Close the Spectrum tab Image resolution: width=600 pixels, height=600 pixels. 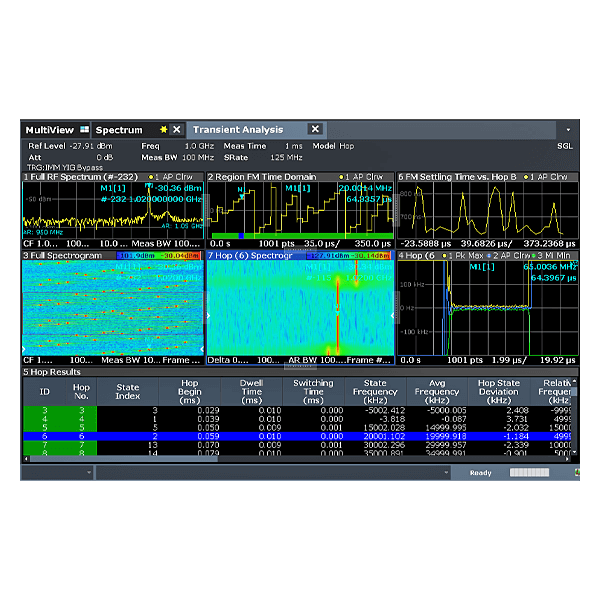176,129
